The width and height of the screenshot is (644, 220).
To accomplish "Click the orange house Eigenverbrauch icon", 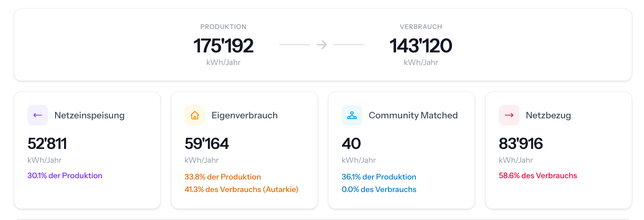I will (x=195, y=115).
